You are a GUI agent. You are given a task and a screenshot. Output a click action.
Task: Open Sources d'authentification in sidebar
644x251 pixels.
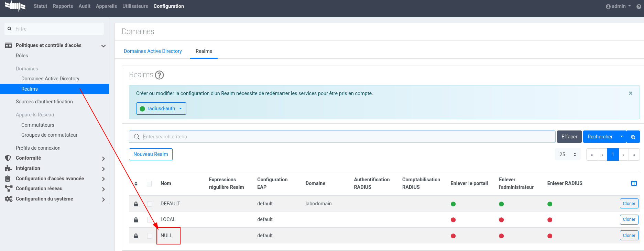pos(44,102)
